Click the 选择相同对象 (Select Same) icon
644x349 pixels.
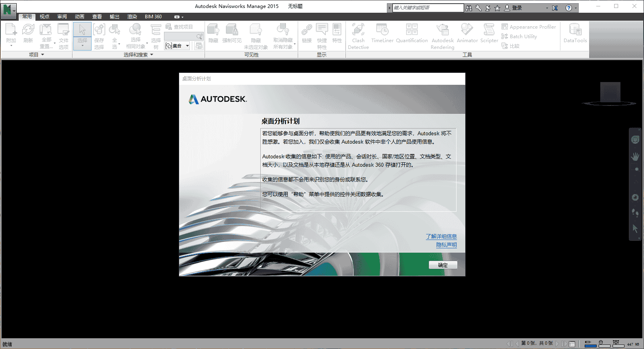coord(135,29)
